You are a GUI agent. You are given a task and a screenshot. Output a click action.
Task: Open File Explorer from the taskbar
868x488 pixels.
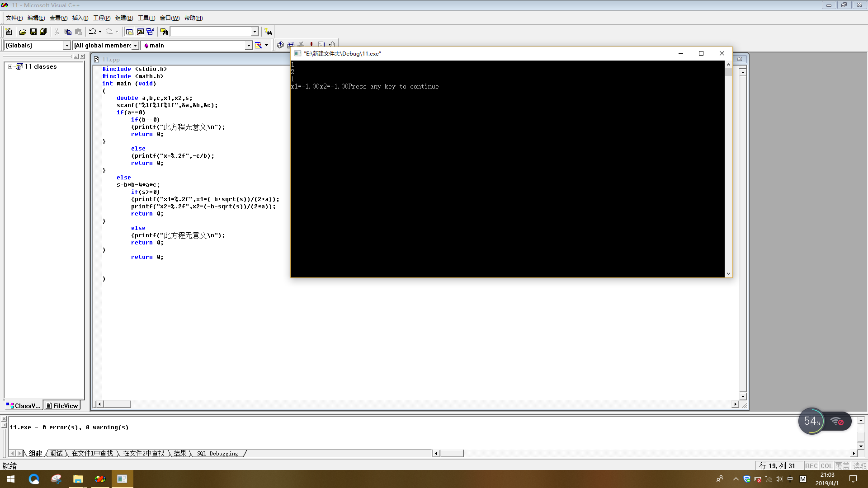click(78, 479)
